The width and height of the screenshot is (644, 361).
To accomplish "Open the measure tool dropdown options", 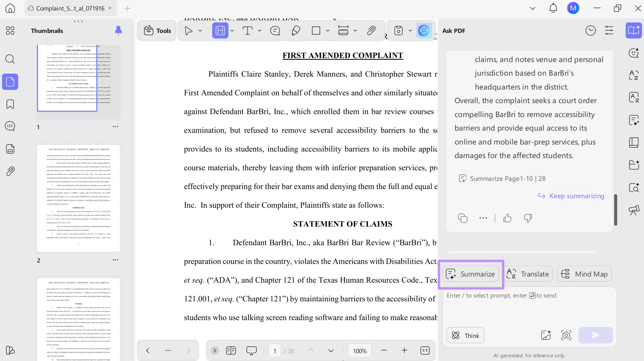I will (x=355, y=30).
